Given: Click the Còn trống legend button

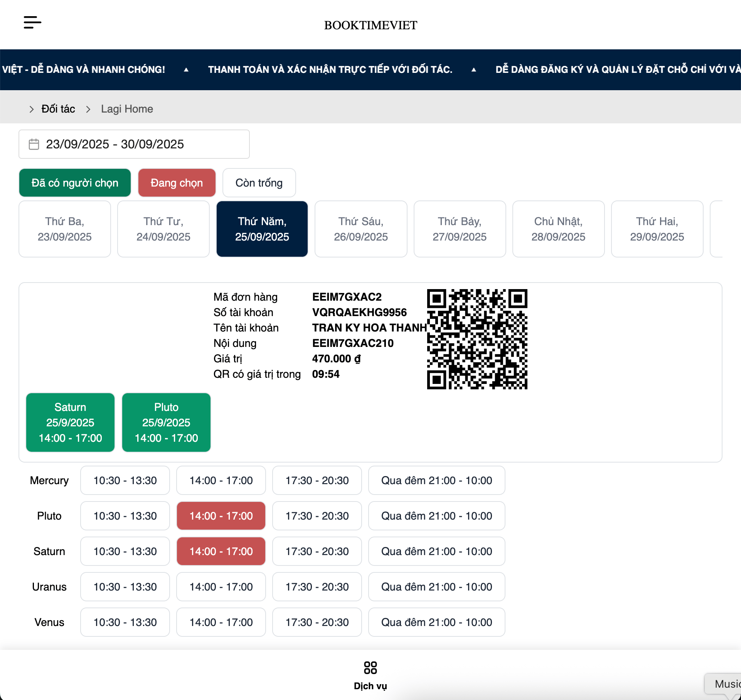Looking at the screenshot, I should (259, 183).
